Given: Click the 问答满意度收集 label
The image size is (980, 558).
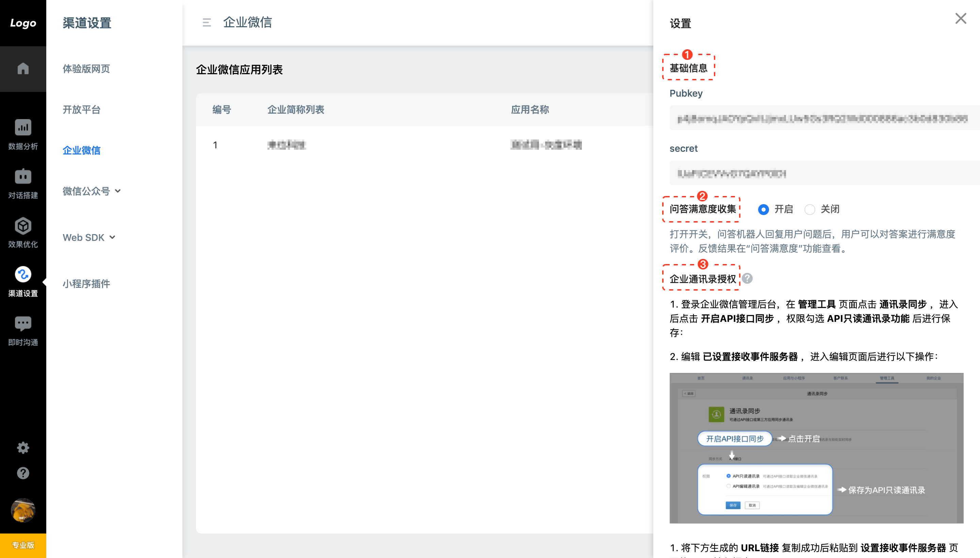Looking at the screenshot, I should (703, 209).
